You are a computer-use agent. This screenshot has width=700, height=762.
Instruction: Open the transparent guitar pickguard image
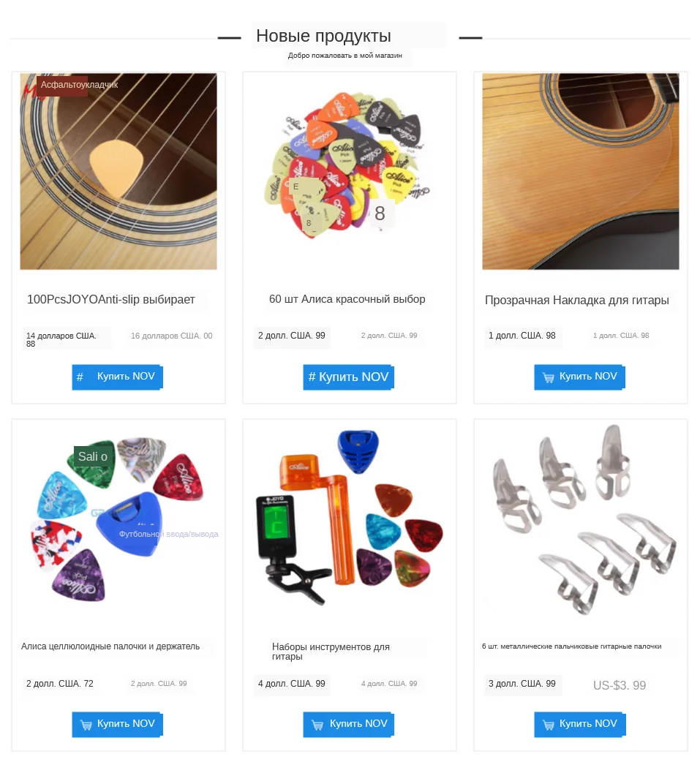click(581, 172)
